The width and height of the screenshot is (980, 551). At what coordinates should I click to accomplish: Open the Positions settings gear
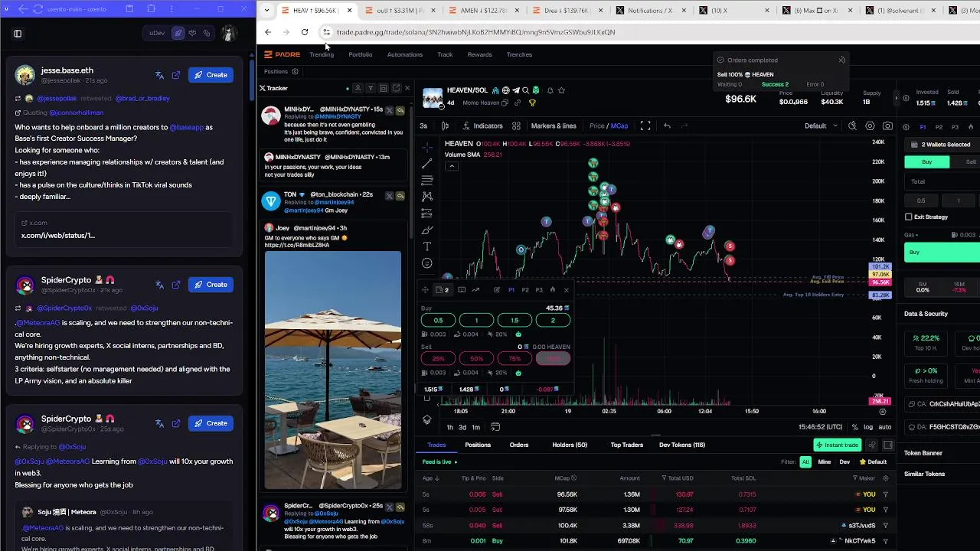click(x=295, y=72)
